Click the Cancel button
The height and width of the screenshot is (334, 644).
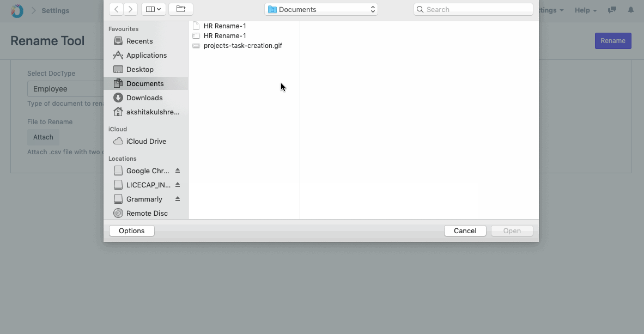coord(465,230)
